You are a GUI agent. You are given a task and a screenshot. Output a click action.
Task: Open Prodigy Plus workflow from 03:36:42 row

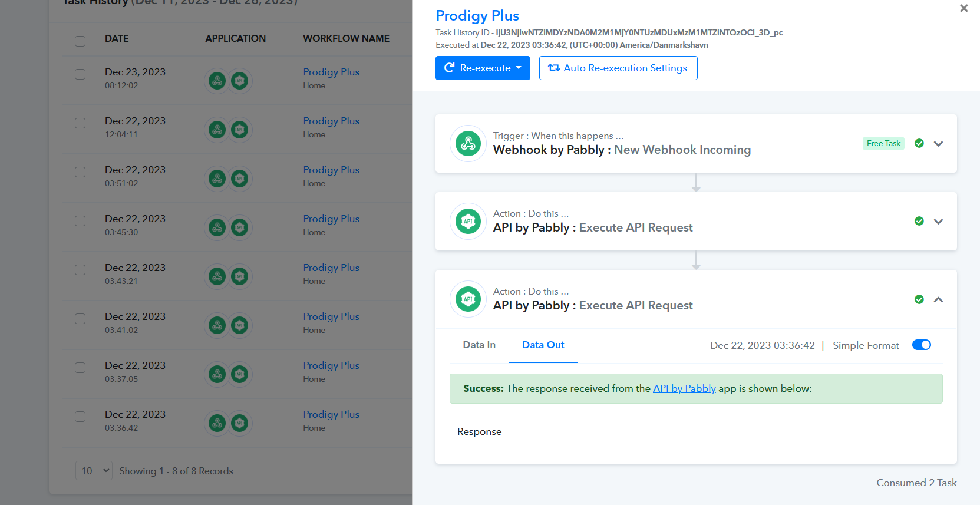click(x=331, y=414)
